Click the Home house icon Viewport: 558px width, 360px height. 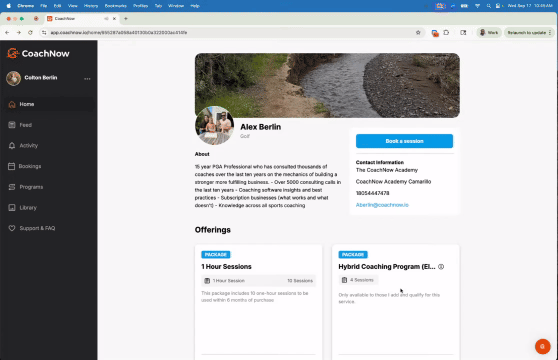pos(12,104)
